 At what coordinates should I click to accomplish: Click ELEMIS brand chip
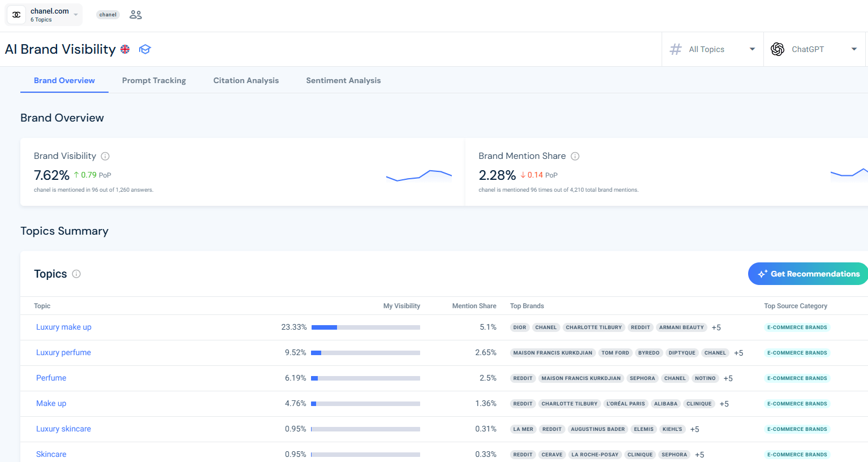point(644,429)
